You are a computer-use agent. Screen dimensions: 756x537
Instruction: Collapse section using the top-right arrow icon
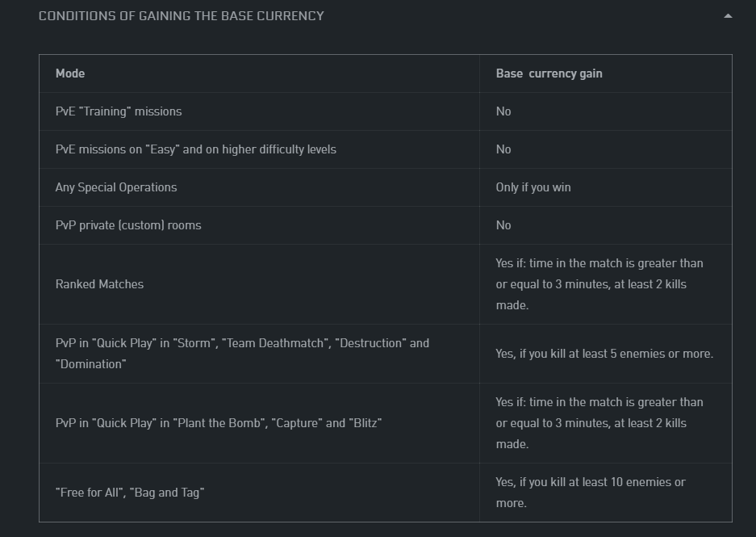click(x=728, y=16)
